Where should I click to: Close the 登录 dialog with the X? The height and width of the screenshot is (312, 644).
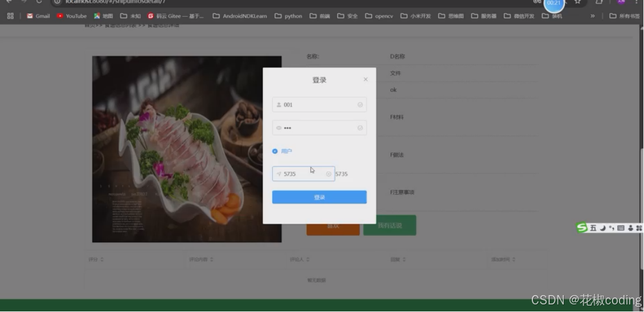(x=366, y=79)
